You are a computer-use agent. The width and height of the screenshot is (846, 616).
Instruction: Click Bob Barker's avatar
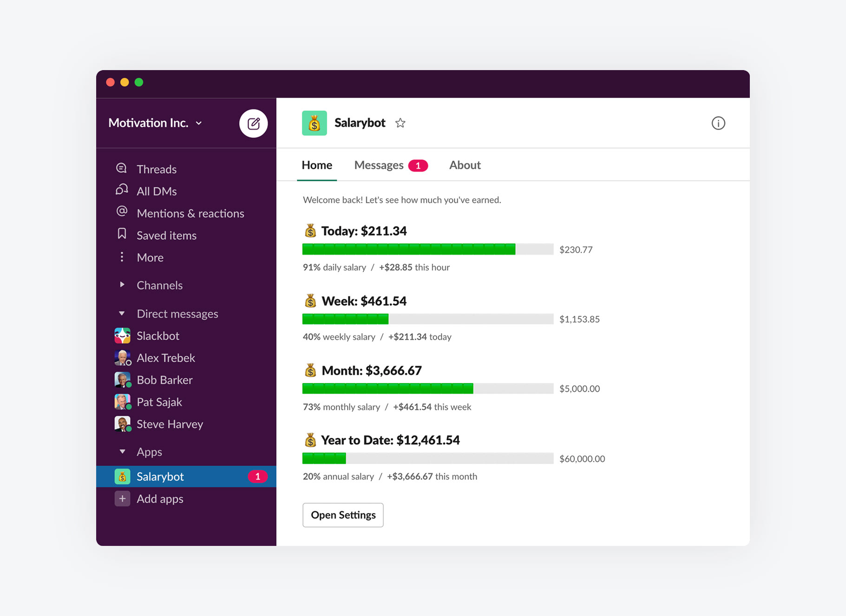coord(122,380)
